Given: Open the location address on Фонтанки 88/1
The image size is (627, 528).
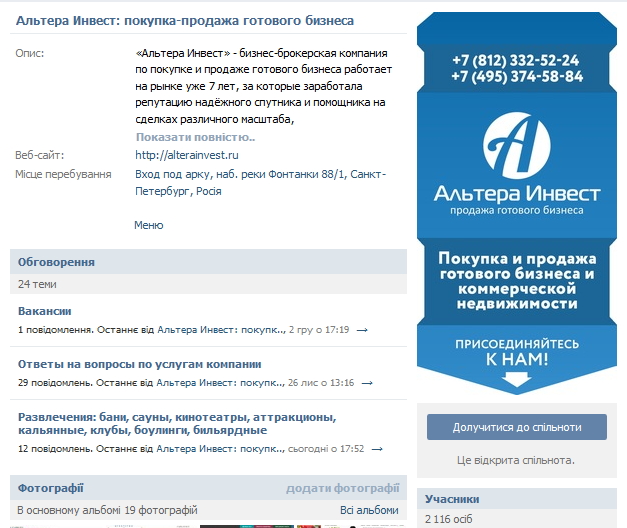Looking at the screenshot, I should (260, 182).
